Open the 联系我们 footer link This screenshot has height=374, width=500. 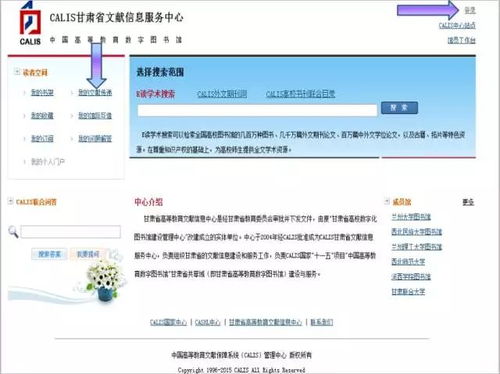tap(322, 322)
